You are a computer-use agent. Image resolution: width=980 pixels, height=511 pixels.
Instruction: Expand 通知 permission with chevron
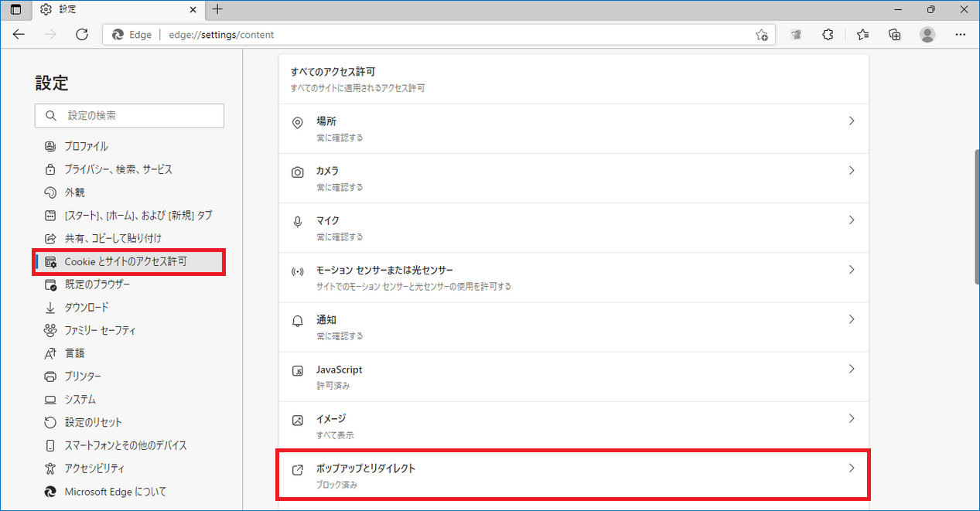852,319
